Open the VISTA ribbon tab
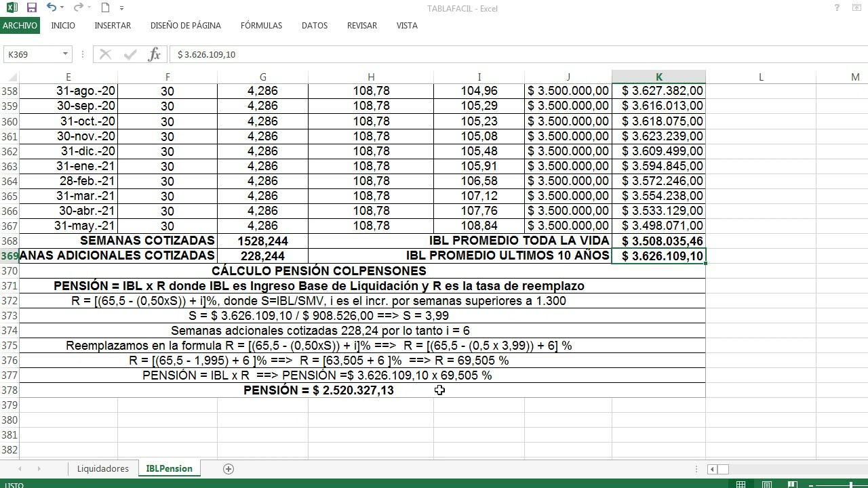Image resolution: width=868 pixels, height=488 pixels. [407, 25]
